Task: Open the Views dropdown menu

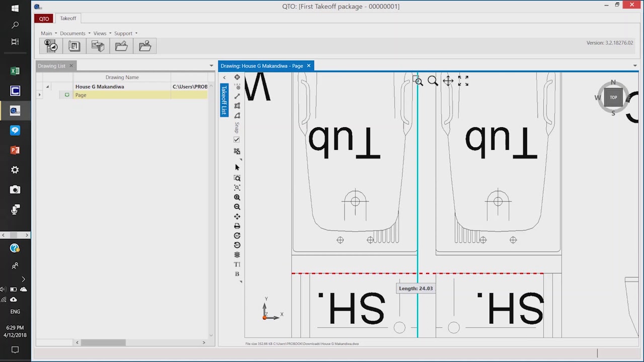Action: tap(102, 33)
